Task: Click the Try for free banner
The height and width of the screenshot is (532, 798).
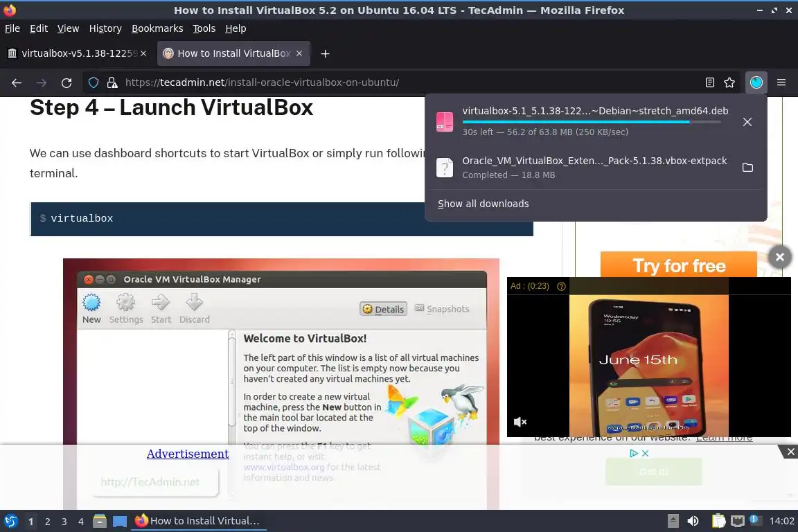Action: point(679,265)
